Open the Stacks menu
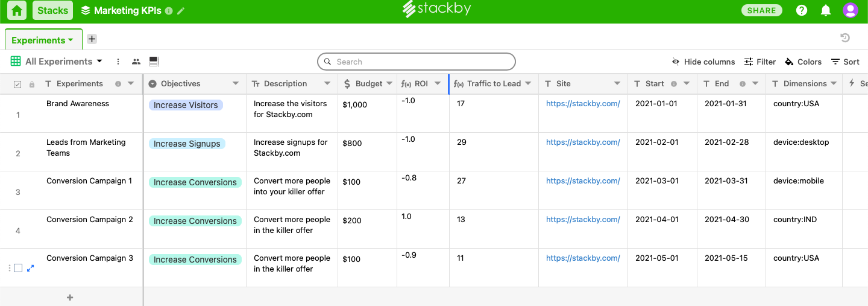868x306 pixels. coord(52,10)
